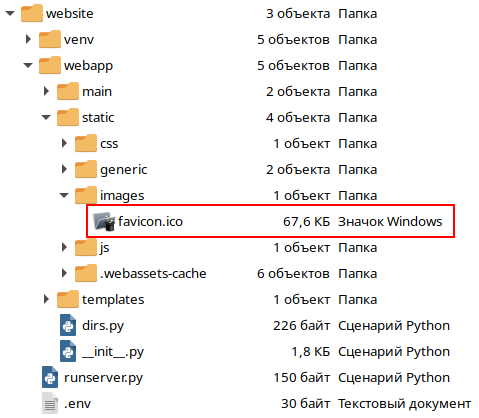Screen dimensions: 479x418
Task: Select the .webassets-cache folder icon
Action: click(86, 273)
